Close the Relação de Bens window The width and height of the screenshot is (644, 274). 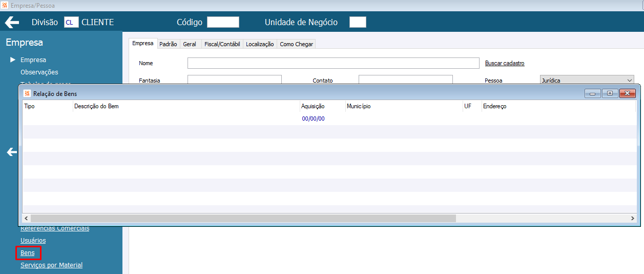[x=627, y=93]
